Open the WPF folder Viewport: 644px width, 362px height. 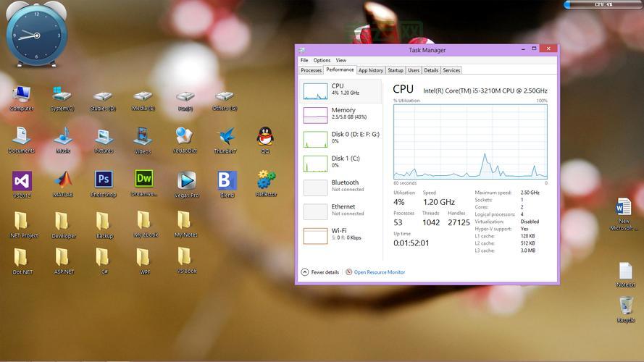tap(143, 261)
